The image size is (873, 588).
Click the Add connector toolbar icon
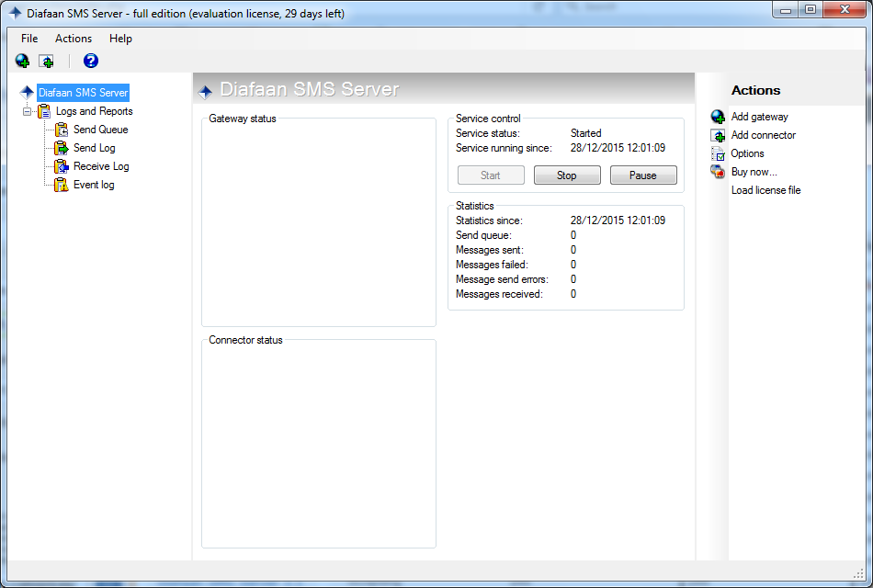tap(45, 61)
